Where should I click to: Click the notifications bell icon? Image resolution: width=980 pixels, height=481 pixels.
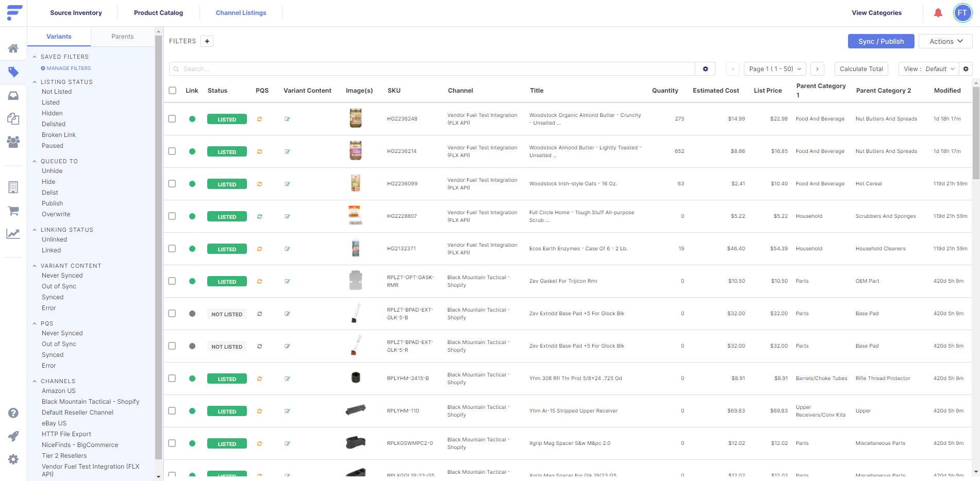938,13
